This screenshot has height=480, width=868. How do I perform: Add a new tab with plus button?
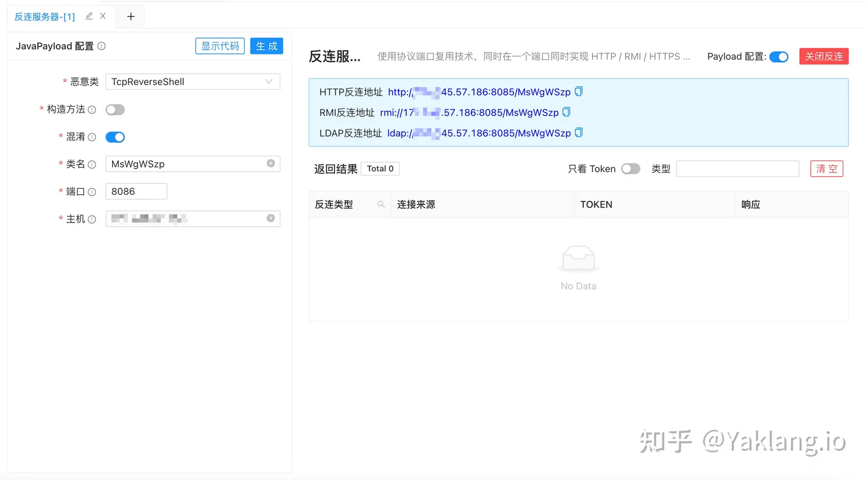131,16
